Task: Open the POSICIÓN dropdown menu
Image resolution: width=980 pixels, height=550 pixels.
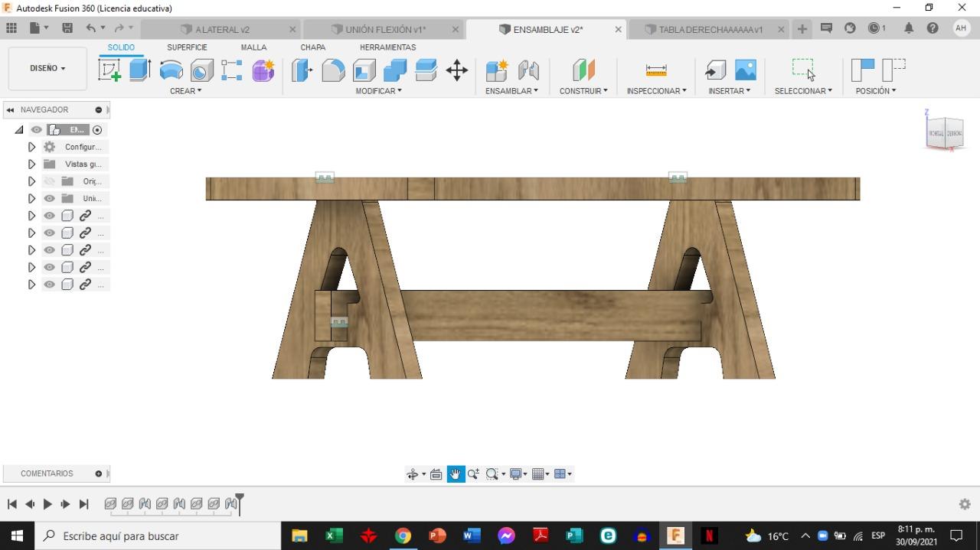Action: (x=876, y=91)
